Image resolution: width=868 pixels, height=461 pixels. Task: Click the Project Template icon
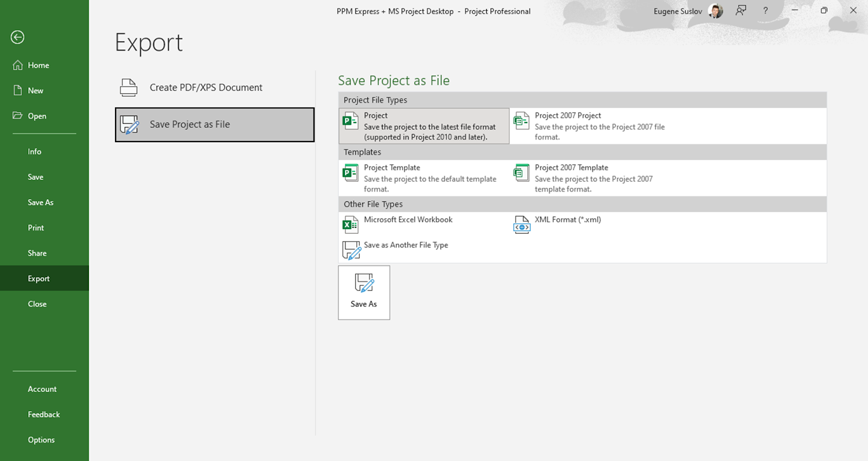point(350,172)
